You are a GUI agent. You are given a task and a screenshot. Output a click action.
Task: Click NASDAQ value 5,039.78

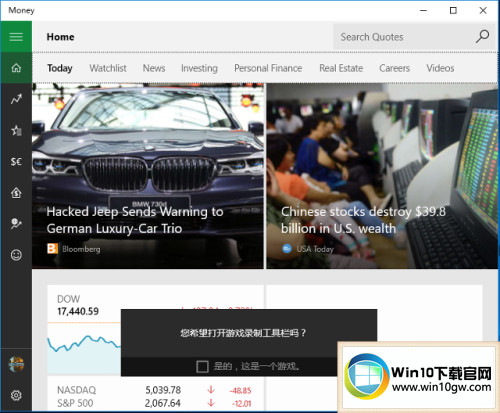coord(163,390)
